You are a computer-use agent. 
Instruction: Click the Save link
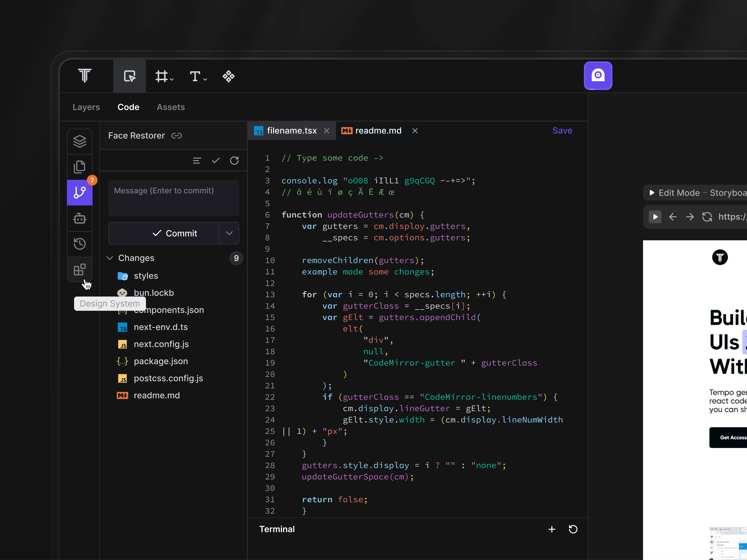[x=562, y=131]
